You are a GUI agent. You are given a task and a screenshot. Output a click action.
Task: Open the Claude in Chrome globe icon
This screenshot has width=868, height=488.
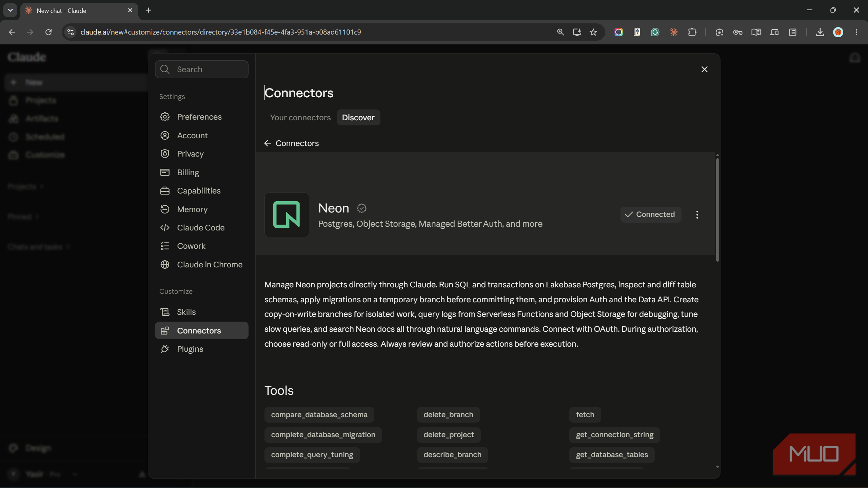pyautogui.click(x=165, y=264)
